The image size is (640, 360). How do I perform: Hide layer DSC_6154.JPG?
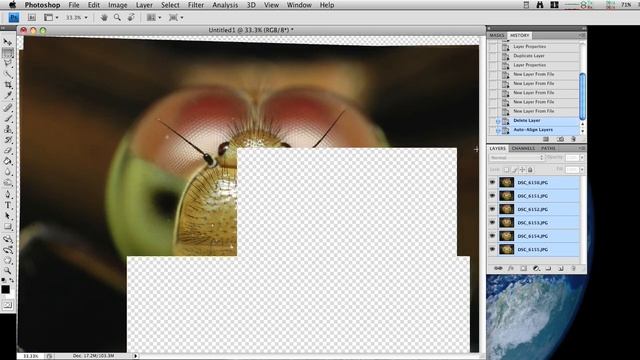point(492,236)
